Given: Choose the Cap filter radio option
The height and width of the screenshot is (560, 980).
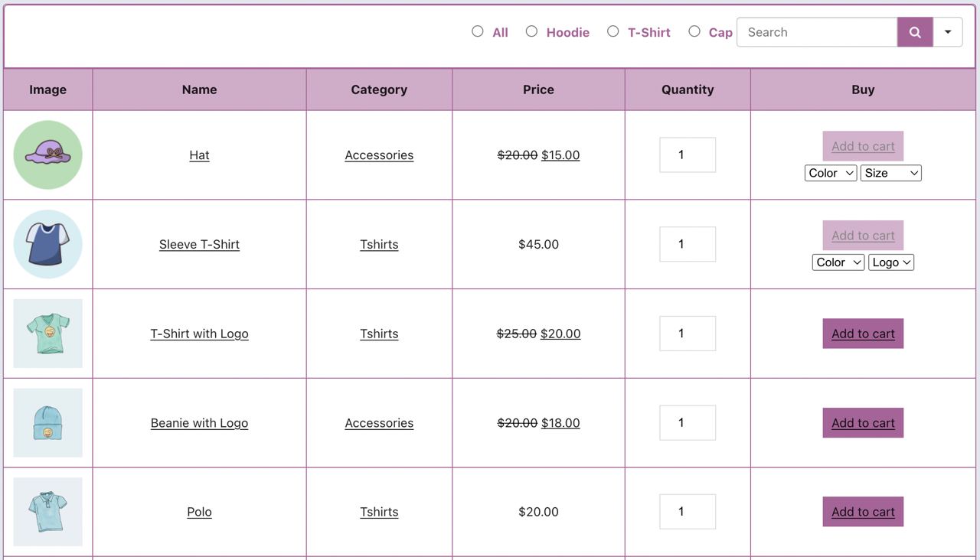Looking at the screenshot, I should point(694,31).
